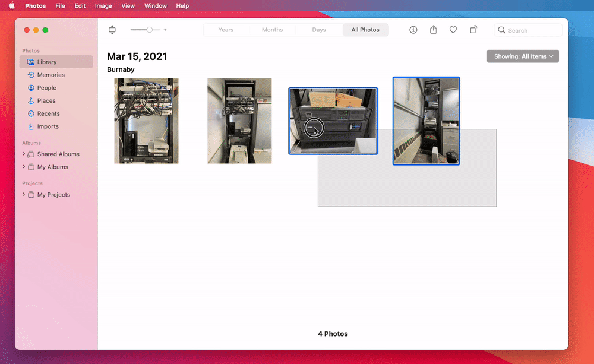This screenshot has width=594, height=364.
Task: Click the plus at zoom slider end
Action: 165,30
